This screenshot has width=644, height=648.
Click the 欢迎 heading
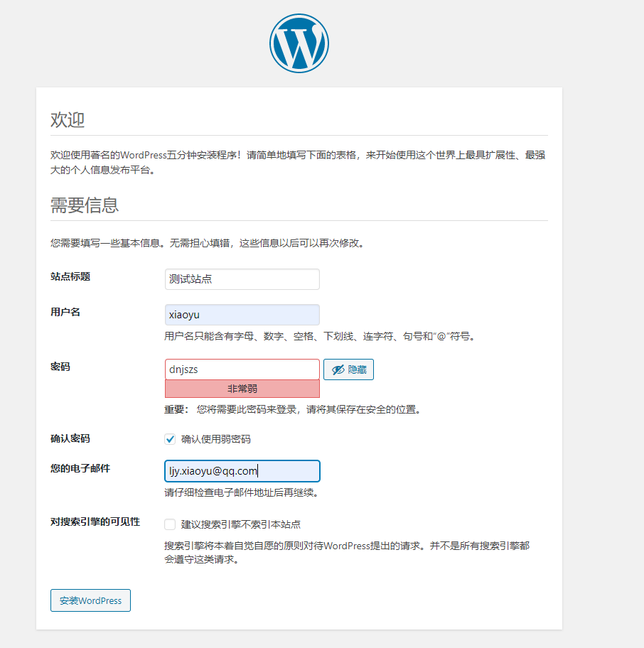68,120
